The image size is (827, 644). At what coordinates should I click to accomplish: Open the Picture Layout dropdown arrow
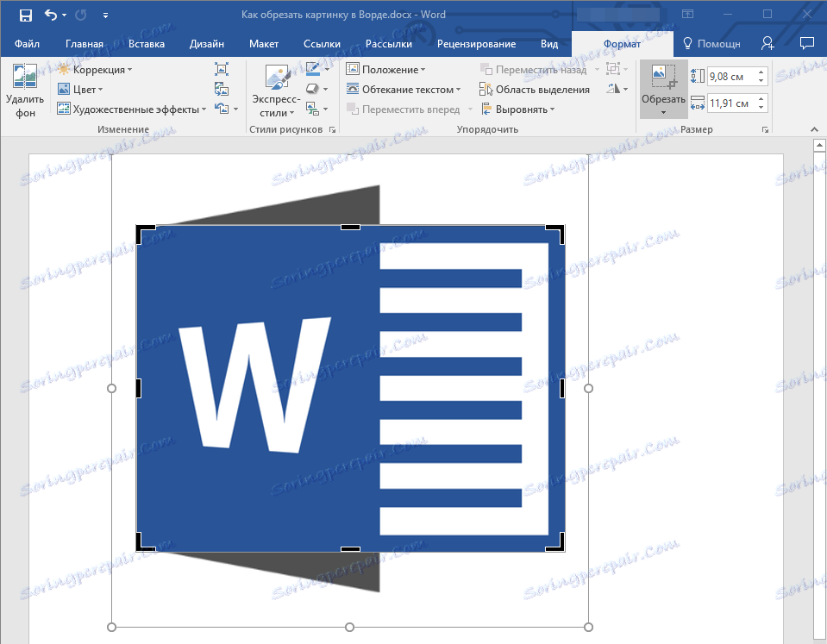click(x=325, y=109)
